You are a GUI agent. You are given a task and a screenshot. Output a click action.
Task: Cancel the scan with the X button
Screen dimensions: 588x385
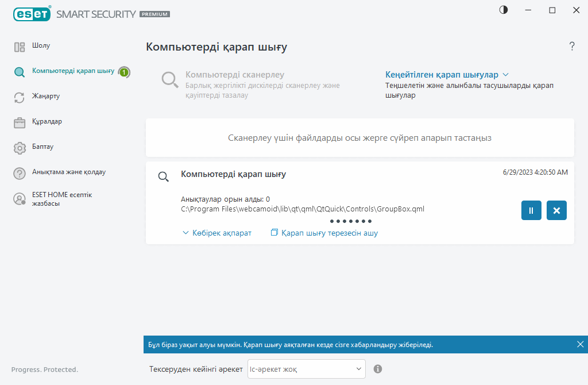[556, 210]
